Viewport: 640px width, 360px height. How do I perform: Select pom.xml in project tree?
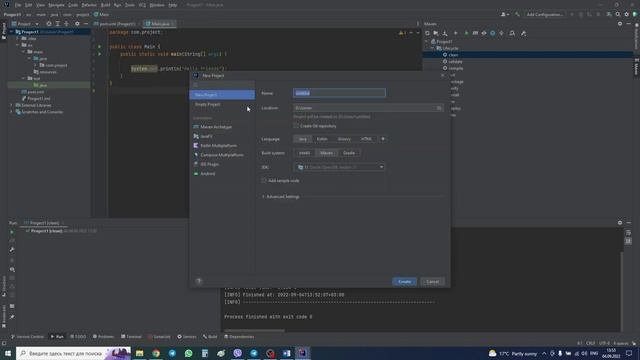(x=36, y=92)
